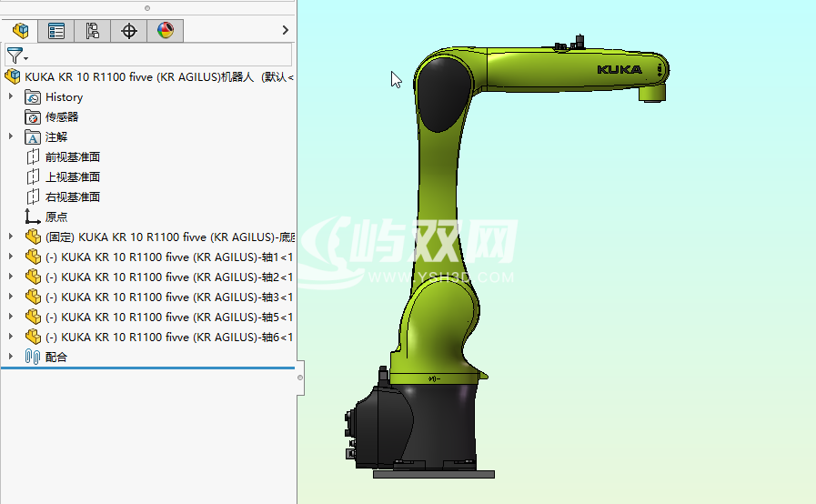Select the 配合 mates item
This screenshot has height=504, width=816.
(x=56, y=358)
